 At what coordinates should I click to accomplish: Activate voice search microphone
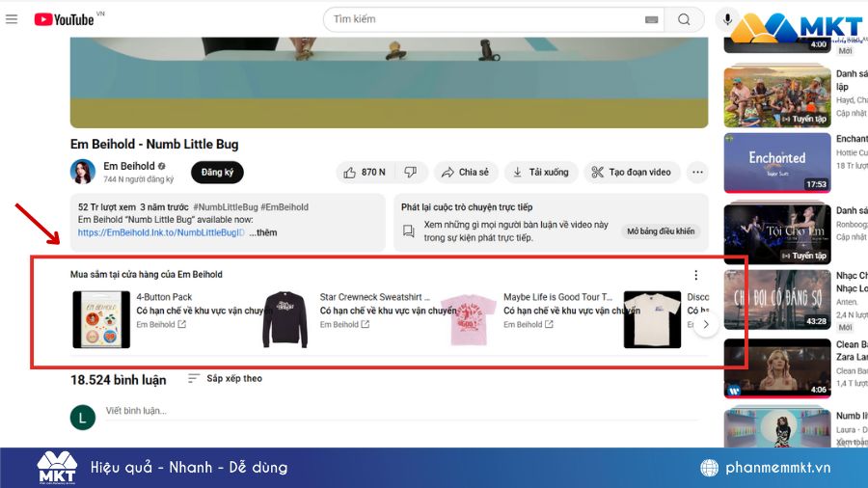(728, 19)
